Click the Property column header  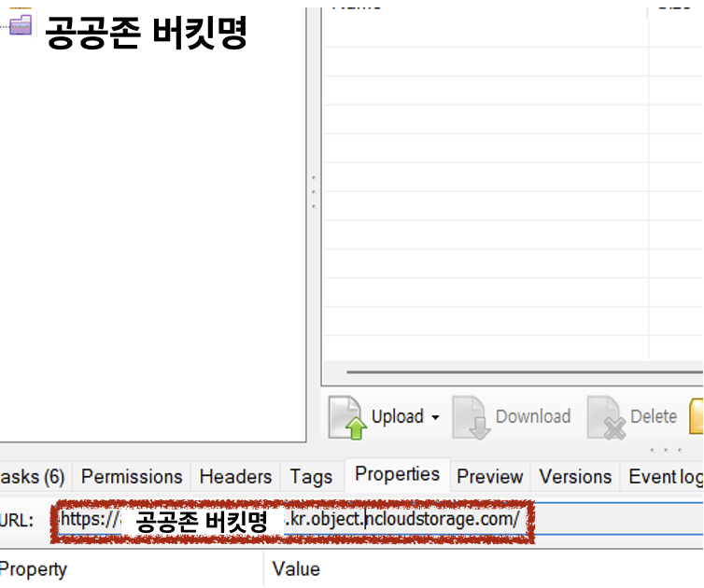click(130, 569)
